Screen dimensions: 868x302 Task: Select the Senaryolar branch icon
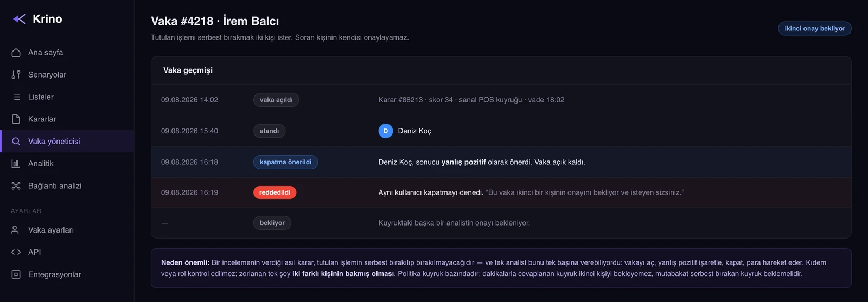click(16, 75)
